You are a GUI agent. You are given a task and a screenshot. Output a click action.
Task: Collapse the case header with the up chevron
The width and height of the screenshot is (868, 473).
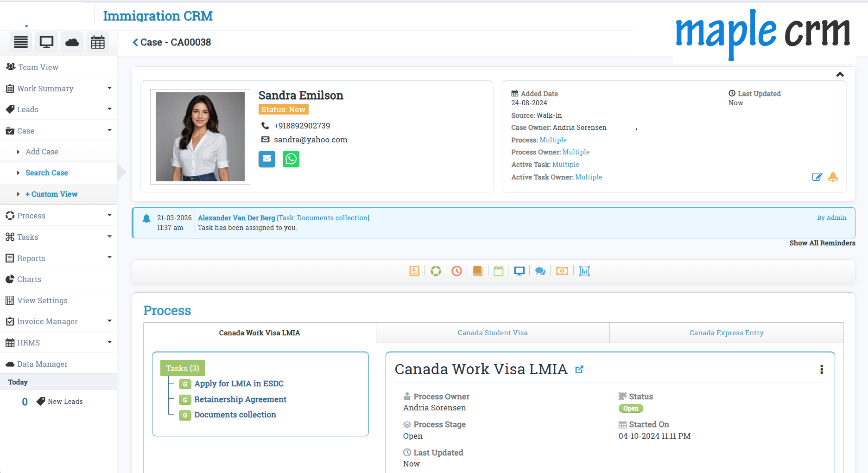click(x=840, y=74)
